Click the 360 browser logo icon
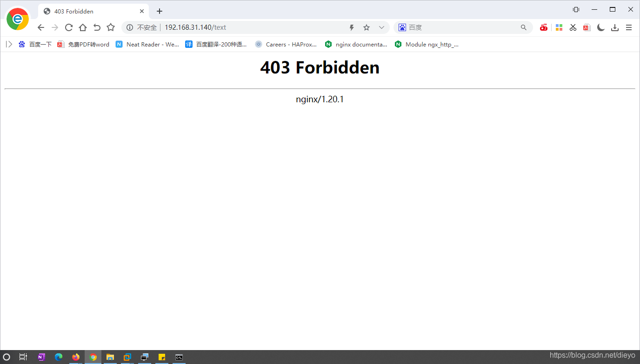Screen dimensions: 640x364 pyautogui.click(x=18, y=19)
